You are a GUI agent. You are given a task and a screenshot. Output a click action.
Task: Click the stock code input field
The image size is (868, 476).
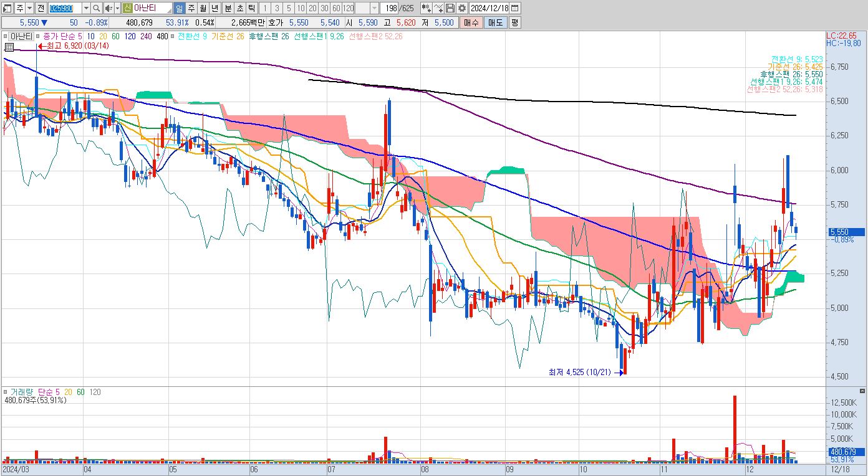(65, 8)
